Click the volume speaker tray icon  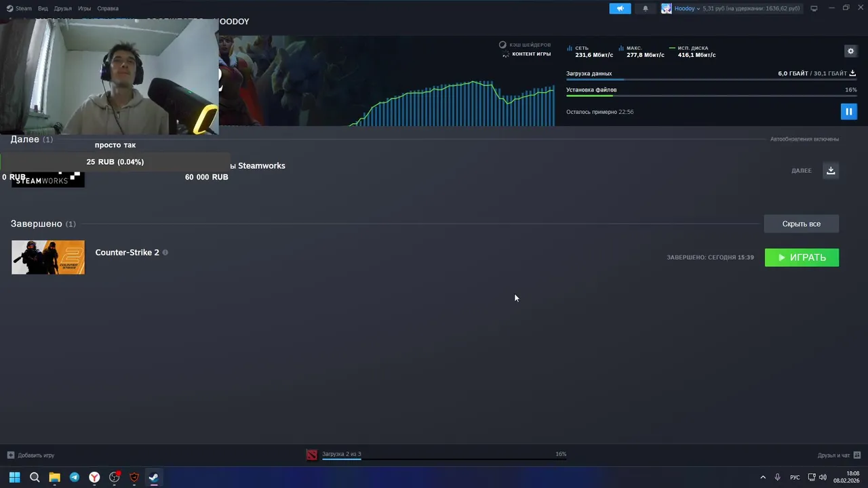pos(823,477)
